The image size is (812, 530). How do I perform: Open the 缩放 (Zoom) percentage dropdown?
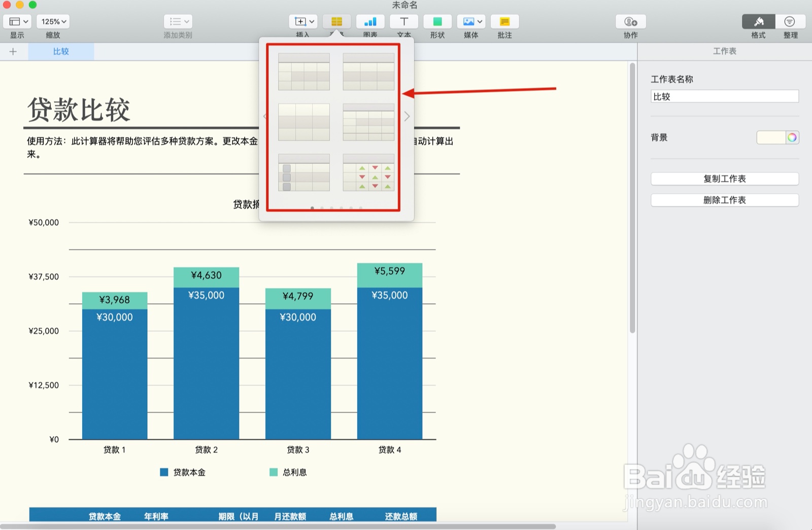(x=53, y=22)
